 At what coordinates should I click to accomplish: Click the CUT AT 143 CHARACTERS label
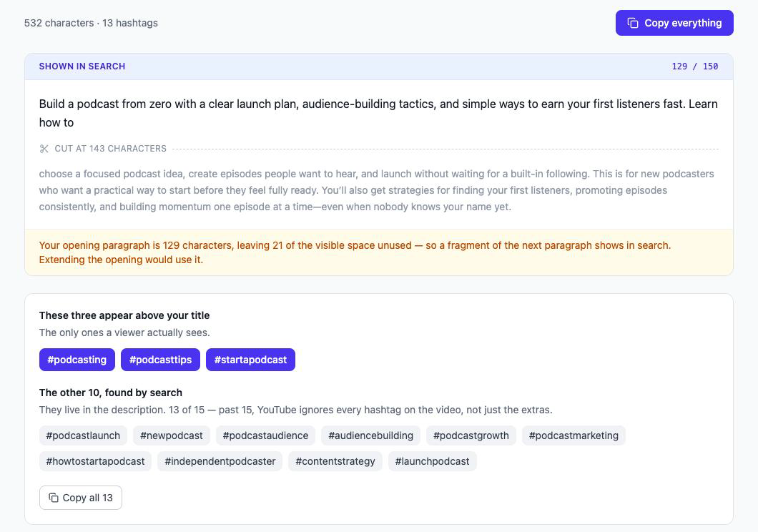[x=110, y=149]
